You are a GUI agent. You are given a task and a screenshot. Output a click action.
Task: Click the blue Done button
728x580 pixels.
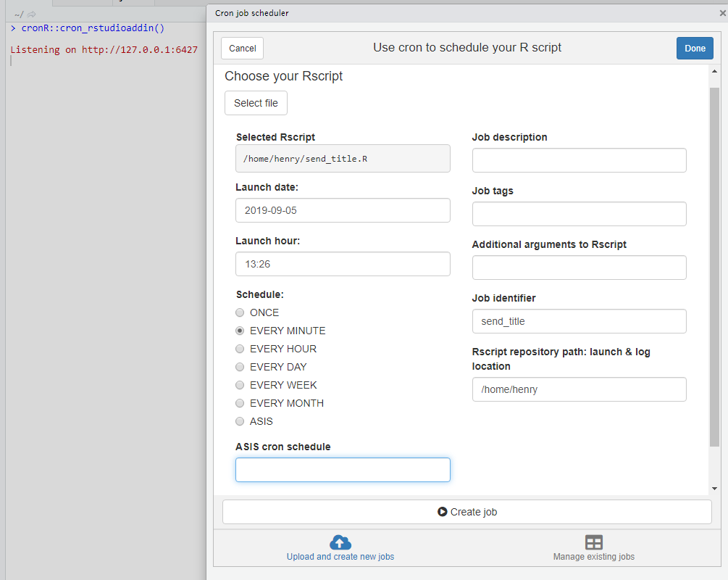[x=695, y=49]
